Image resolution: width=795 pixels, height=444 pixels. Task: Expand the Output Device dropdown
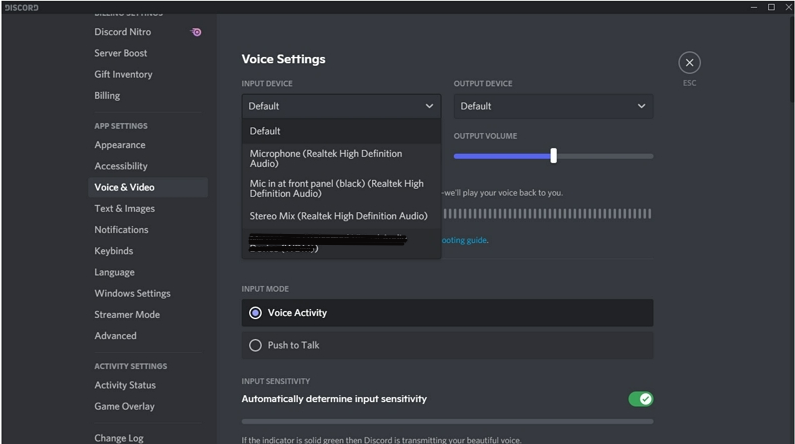[553, 106]
